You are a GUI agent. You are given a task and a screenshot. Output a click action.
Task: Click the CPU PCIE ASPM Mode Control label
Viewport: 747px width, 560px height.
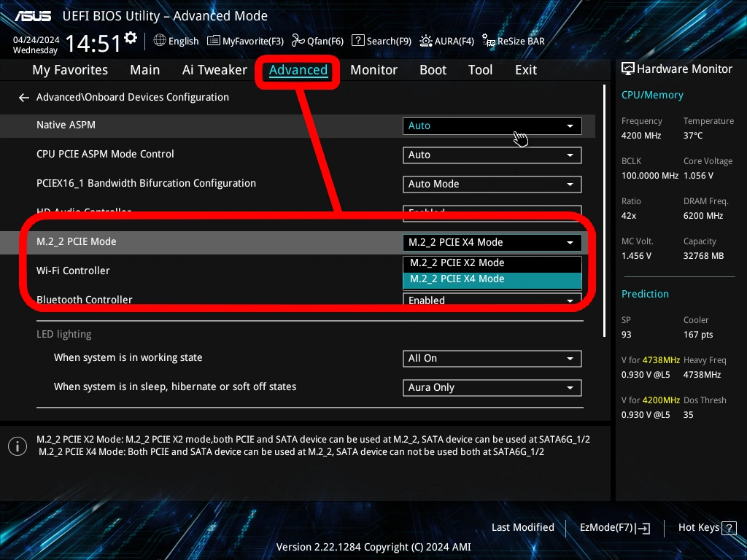click(x=105, y=155)
